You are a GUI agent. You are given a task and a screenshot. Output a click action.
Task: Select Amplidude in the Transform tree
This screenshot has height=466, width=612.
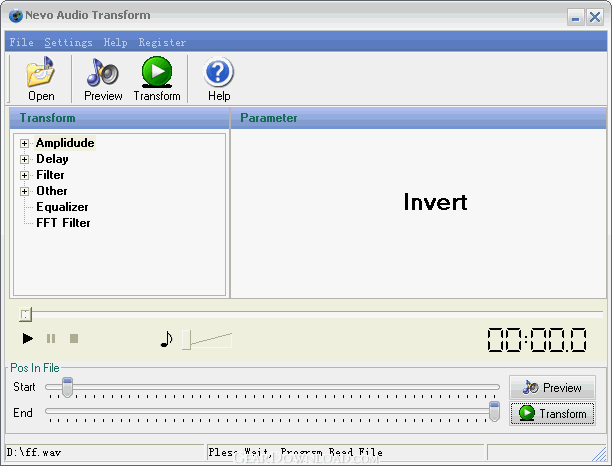[x=65, y=143]
